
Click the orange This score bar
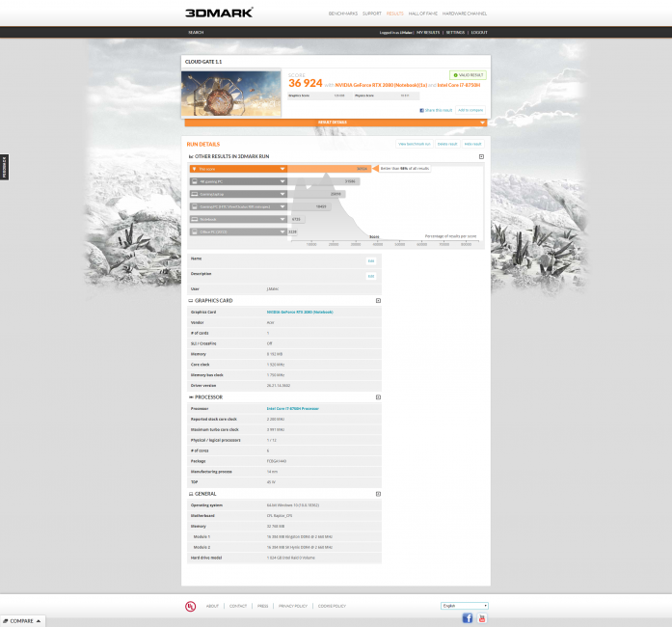329,169
